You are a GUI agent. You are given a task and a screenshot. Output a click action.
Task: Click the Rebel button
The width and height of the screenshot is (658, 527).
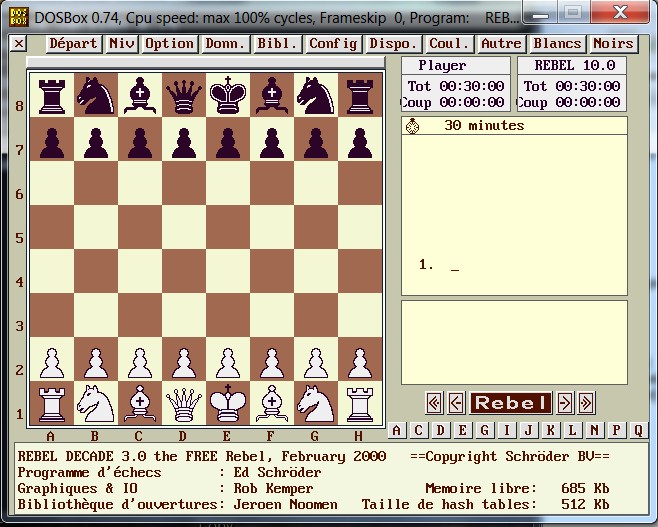(x=511, y=403)
